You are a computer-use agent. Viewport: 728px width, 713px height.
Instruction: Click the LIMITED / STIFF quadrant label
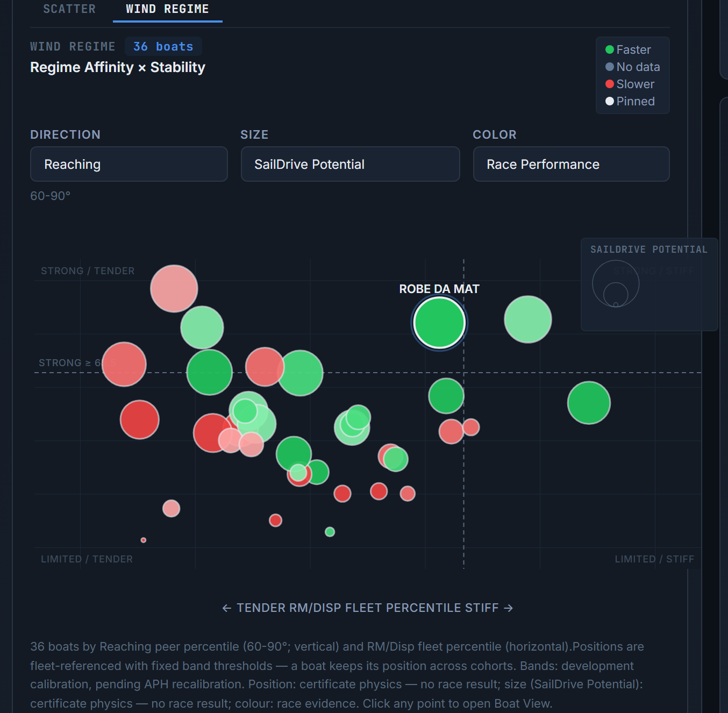tap(654, 559)
